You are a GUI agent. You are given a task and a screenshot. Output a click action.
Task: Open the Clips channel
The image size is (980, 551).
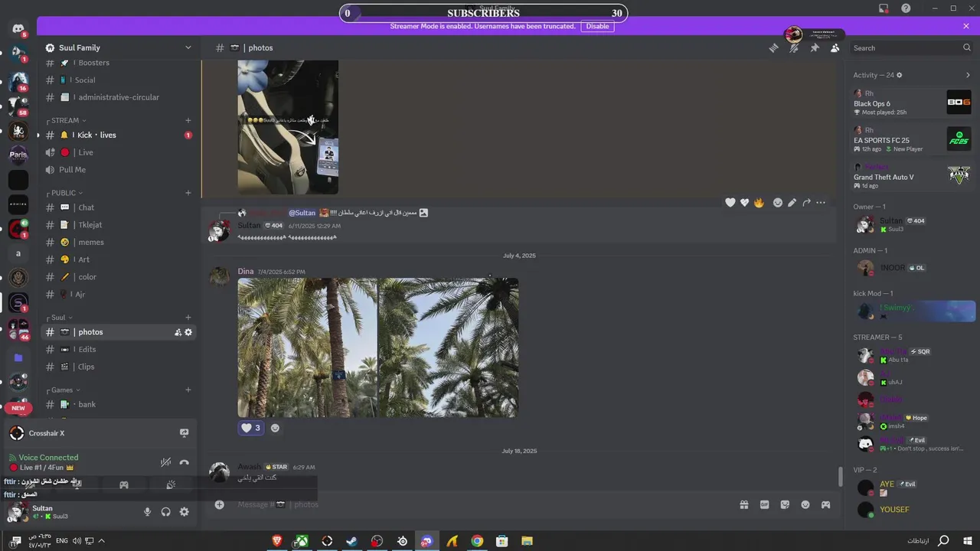pyautogui.click(x=119, y=367)
